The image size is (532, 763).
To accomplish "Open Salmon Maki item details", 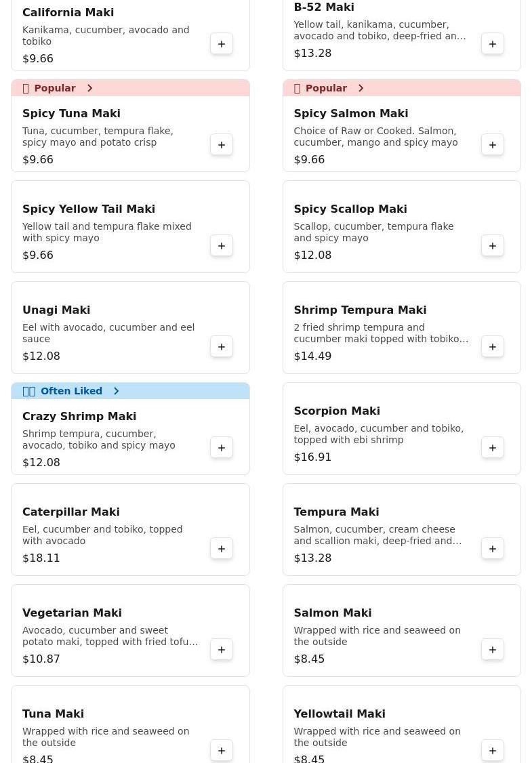I will point(332,613).
